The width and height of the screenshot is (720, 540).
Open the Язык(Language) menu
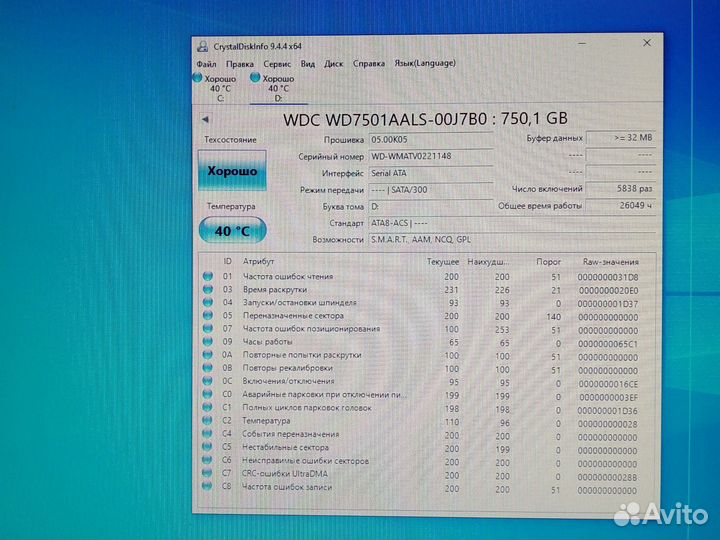click(425, 63)
